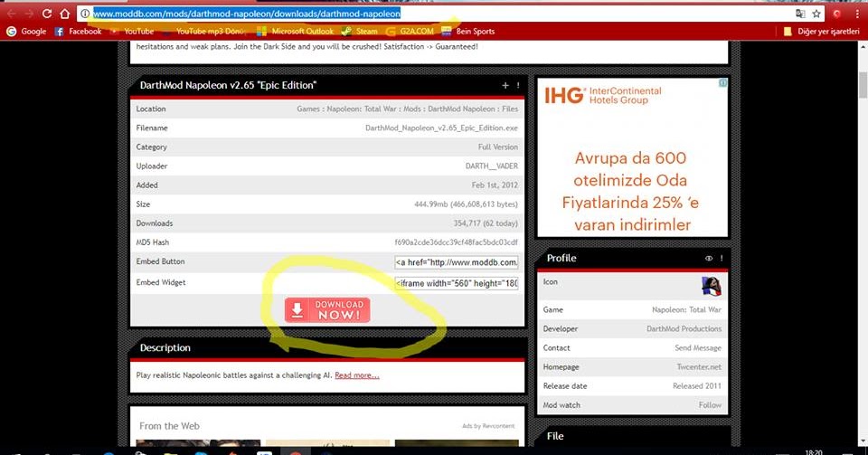Select the Embed Widget iframe code field

pyautogui.click(x=457, y=283)
